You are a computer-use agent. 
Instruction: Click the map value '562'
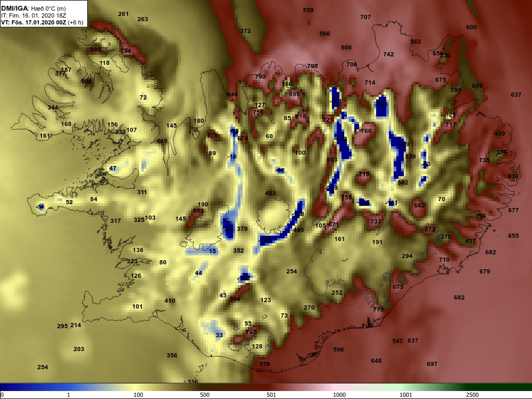pyautogui.click(x=415, y=41)
